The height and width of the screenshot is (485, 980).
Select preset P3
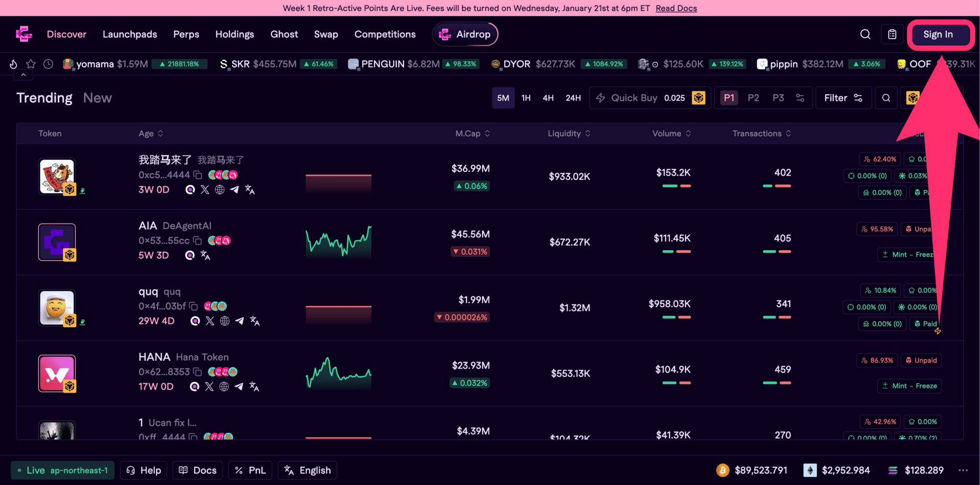[778, 98]
